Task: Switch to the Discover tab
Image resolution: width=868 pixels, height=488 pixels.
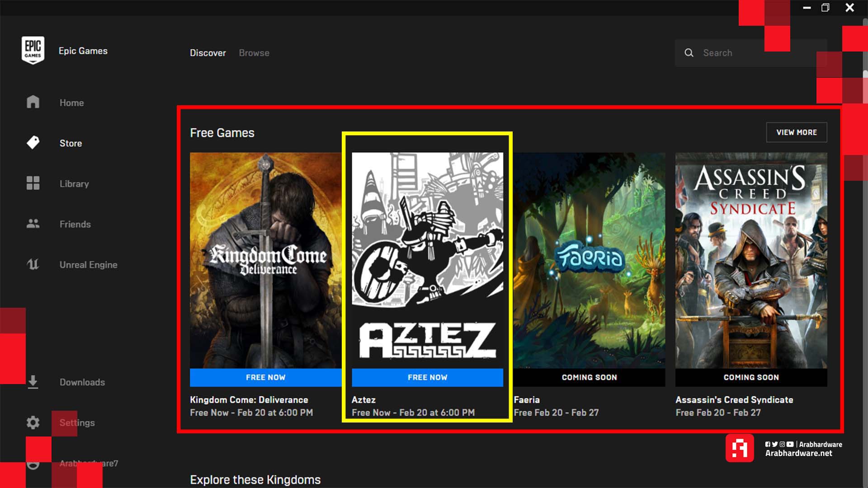Action: point(208,53)
